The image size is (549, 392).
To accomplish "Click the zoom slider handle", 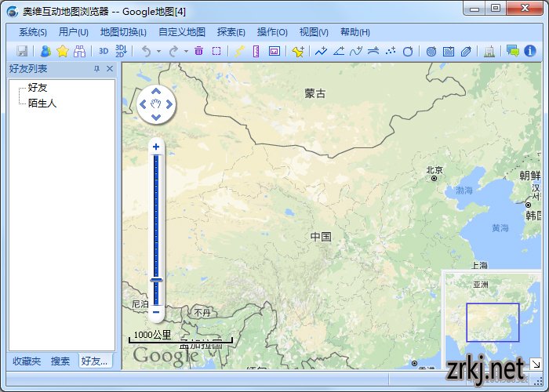I will point(156,280).
